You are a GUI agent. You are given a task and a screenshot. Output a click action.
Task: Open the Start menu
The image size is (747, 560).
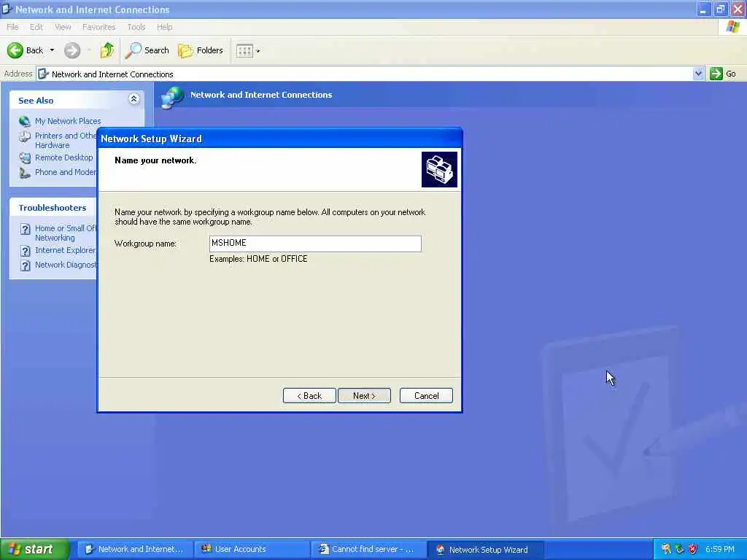tap(35, 549)
